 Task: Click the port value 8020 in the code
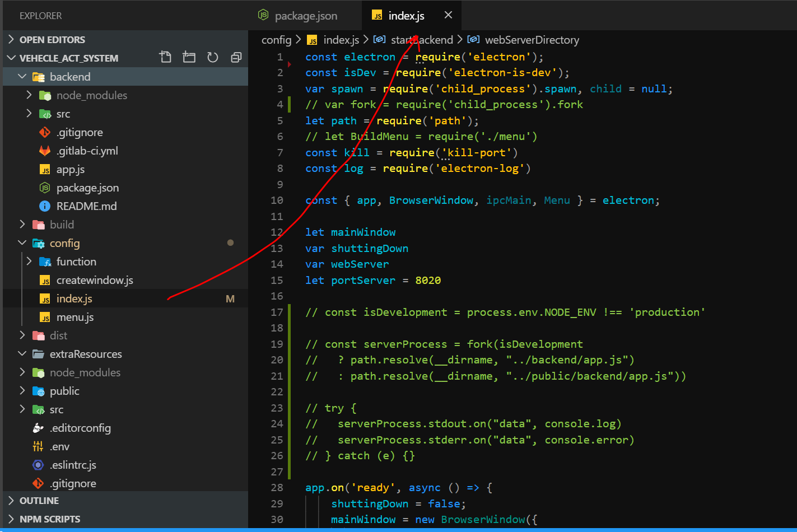click(428, 280)
